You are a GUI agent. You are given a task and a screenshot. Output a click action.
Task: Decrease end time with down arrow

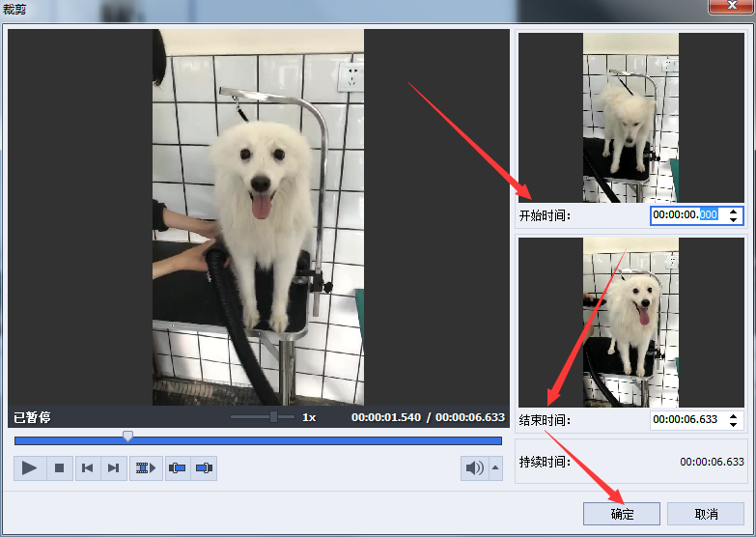coord(734,425)
